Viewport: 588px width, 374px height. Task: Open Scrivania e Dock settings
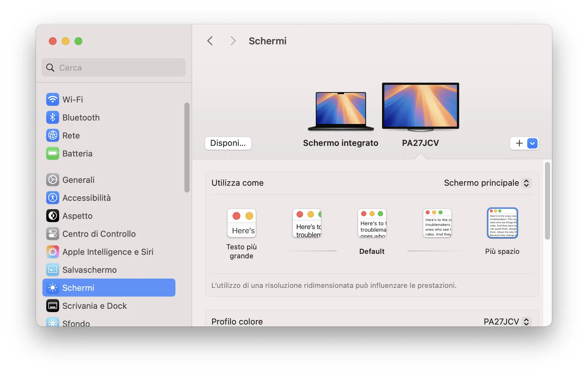(x=94, y=306)
